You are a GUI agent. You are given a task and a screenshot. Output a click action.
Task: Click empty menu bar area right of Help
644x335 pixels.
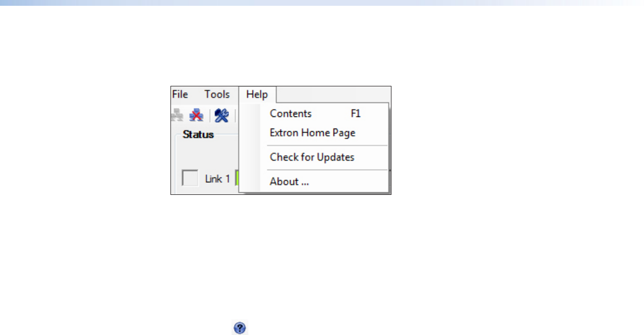click(334, 94)
